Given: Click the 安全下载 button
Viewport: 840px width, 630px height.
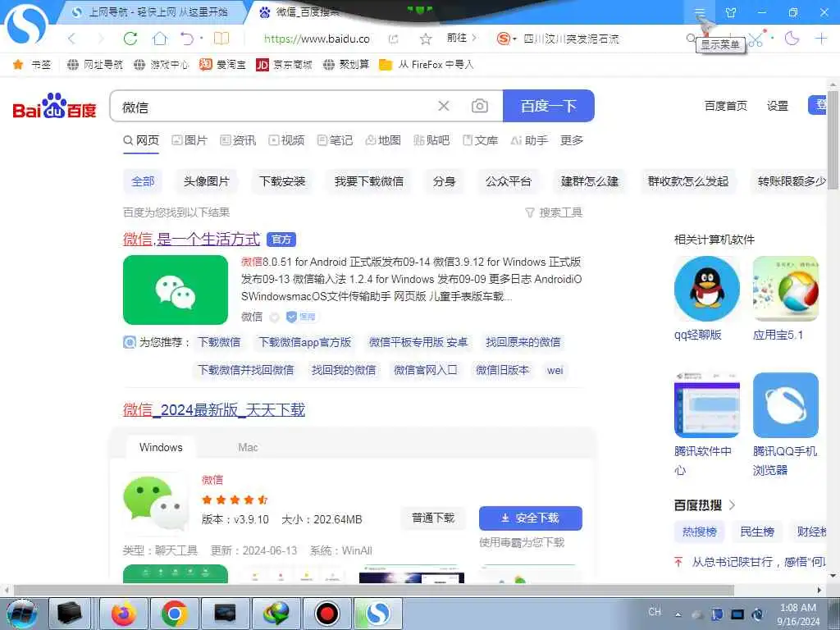Looking at the screenshot, I should point(531,518).
